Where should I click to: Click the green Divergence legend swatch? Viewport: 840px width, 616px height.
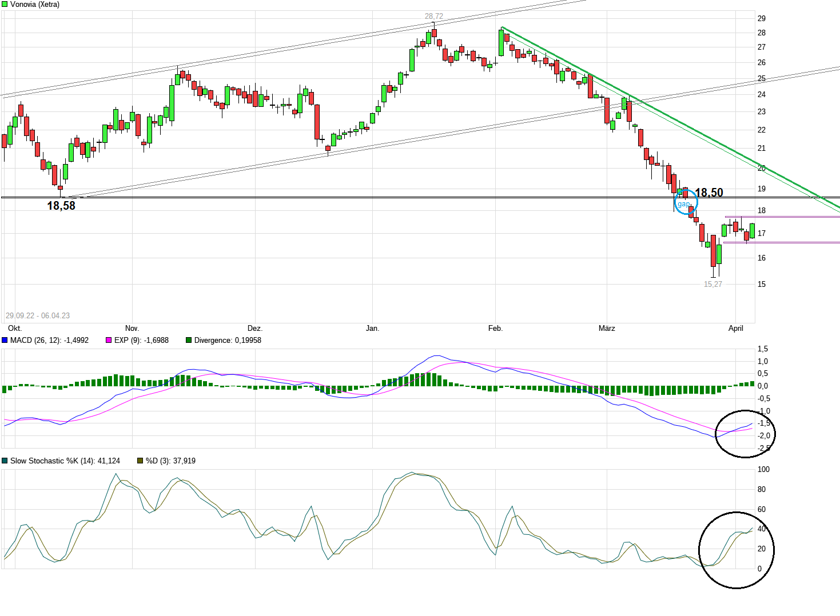tap(189, 341)
